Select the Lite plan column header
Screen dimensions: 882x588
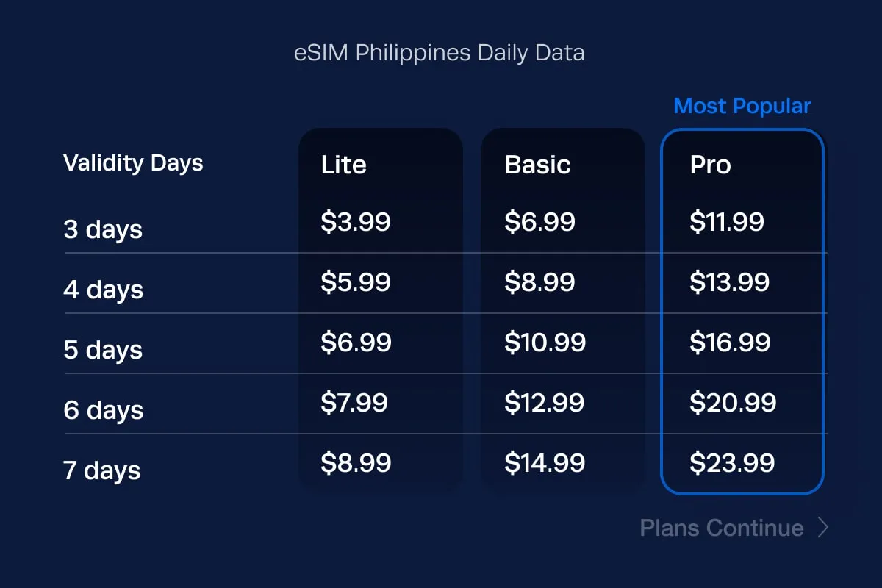pyautogui.click(x=343, y=165)
